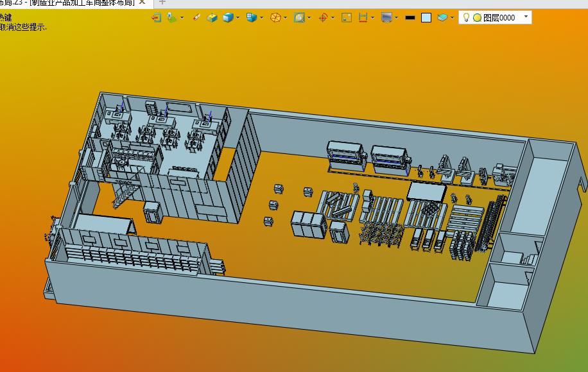Close the 制造业产品加工车间整体布局 tab

pos(142,3)
